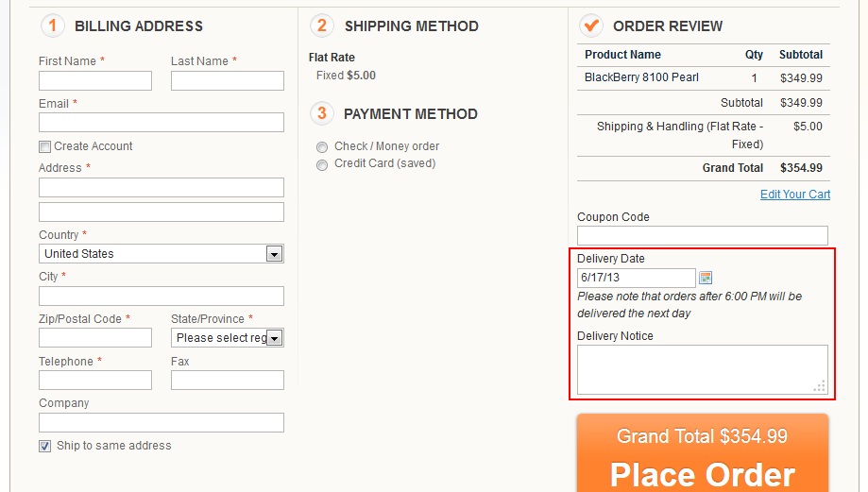Open the Country dropdown showing United States
This screenshot has width=868, height=492.
point(162,254)
